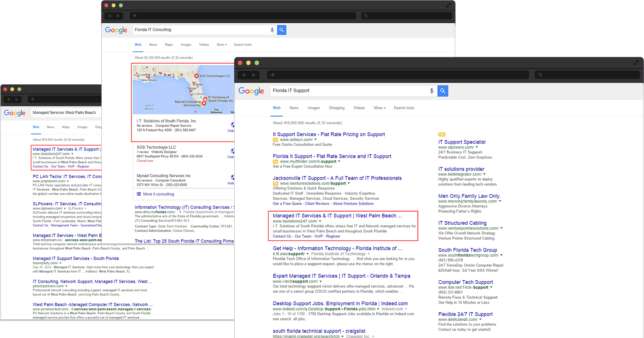Open Expert Managed IT Services Orlando & Tampa result
The width and height of the screenshot is (644, 338).
point(342,276)
